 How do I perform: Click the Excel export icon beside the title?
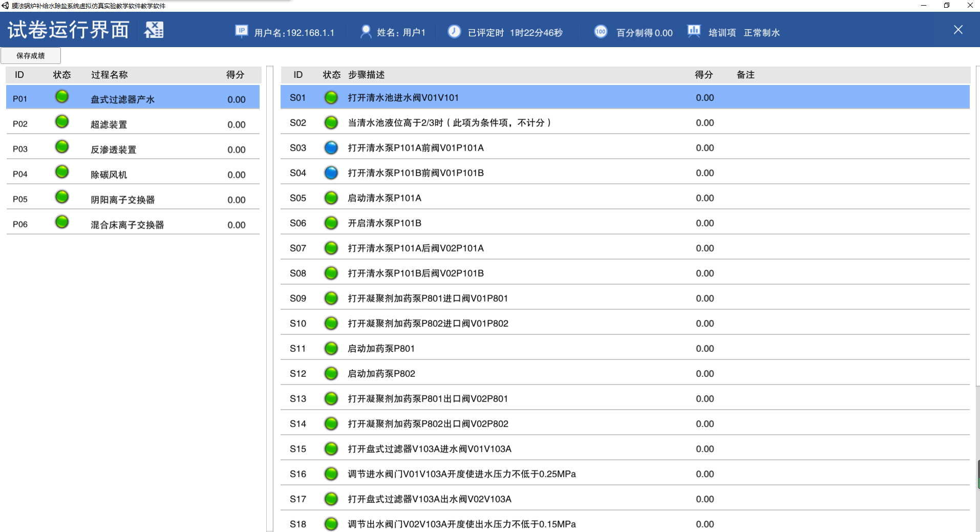click(154, 30)
